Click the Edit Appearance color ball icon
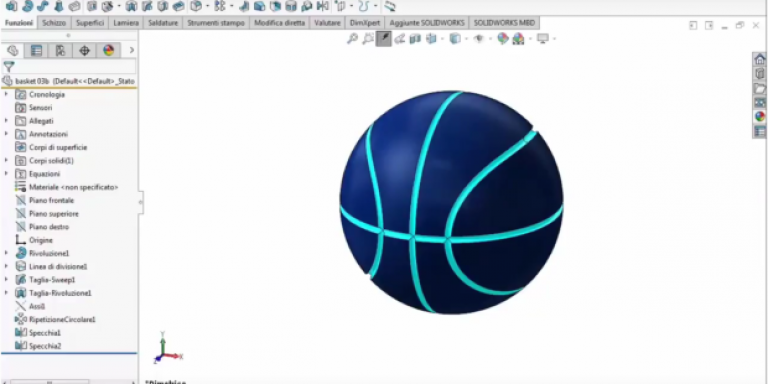Viewport: 768px width, 384px height. [x=503, y=39]
